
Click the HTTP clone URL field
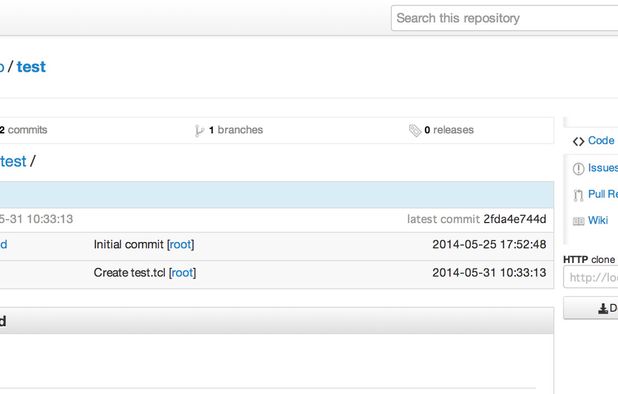591,277
